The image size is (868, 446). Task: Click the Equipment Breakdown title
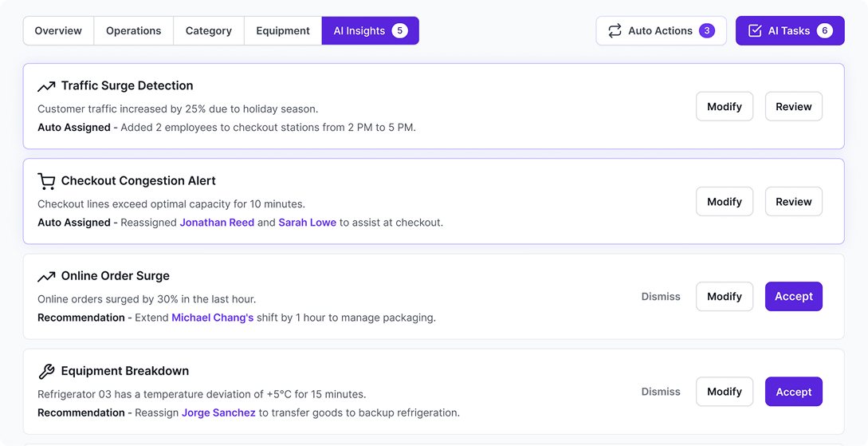[125, 371]
